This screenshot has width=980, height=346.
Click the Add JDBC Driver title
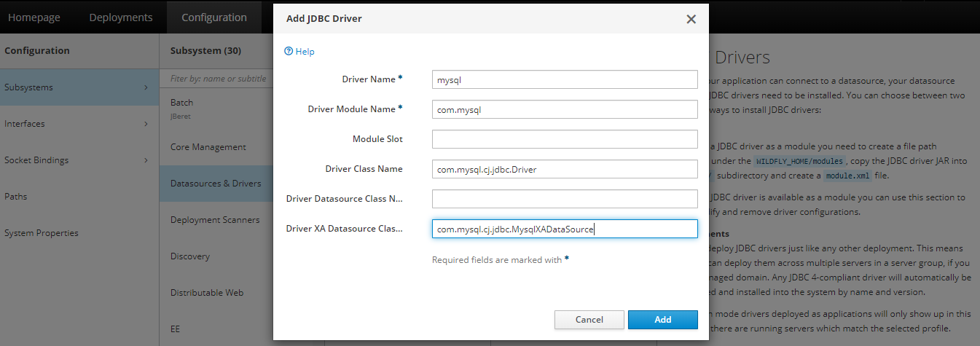click(324, 19)
